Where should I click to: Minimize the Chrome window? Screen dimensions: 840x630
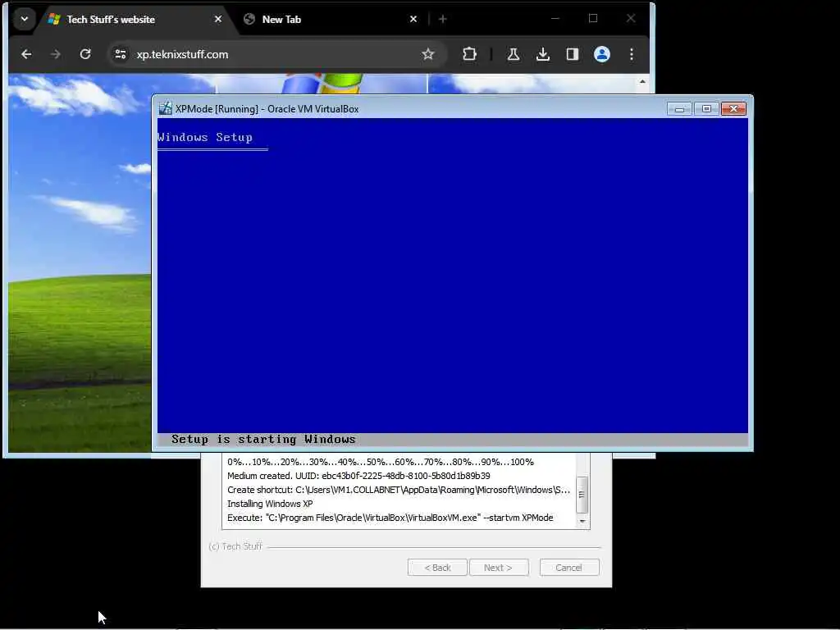click(555, 18)
